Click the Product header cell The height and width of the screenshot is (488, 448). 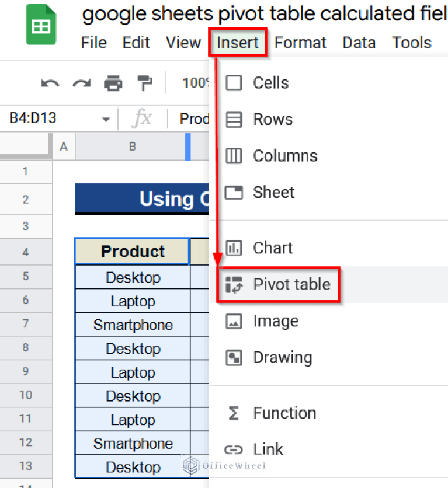133,252
